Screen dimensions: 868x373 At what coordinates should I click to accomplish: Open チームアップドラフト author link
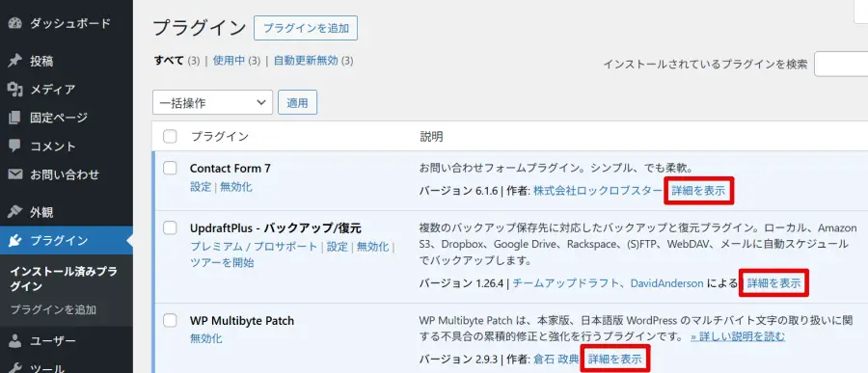pos(566,283)
